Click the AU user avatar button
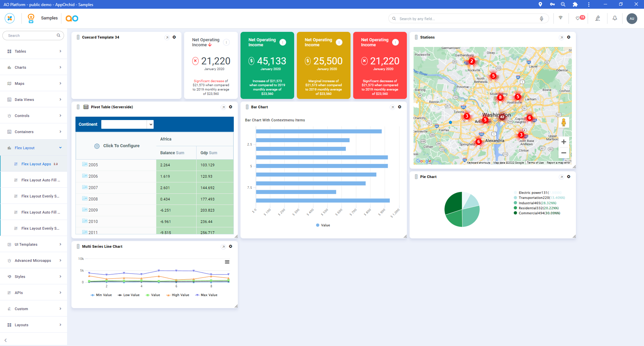 coord(632,19)
